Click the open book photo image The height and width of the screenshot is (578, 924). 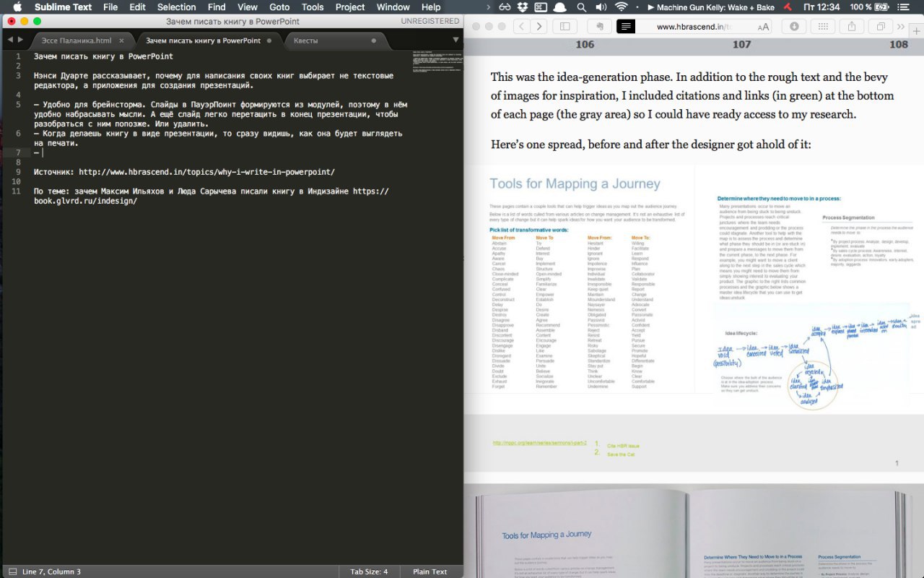point(694,531)
